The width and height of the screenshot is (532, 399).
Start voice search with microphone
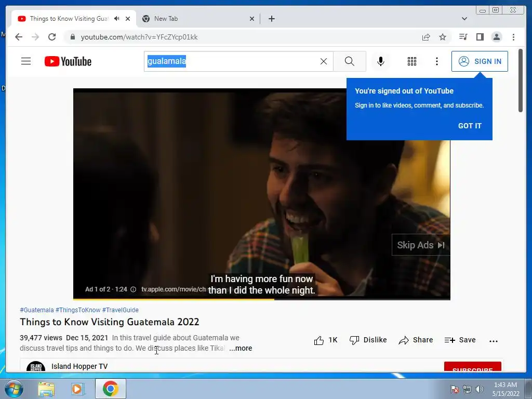(381, 61)
